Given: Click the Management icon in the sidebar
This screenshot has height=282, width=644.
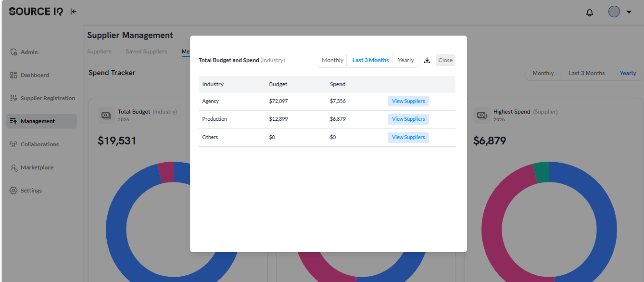Looking at the screenshot, I should 13,121.
